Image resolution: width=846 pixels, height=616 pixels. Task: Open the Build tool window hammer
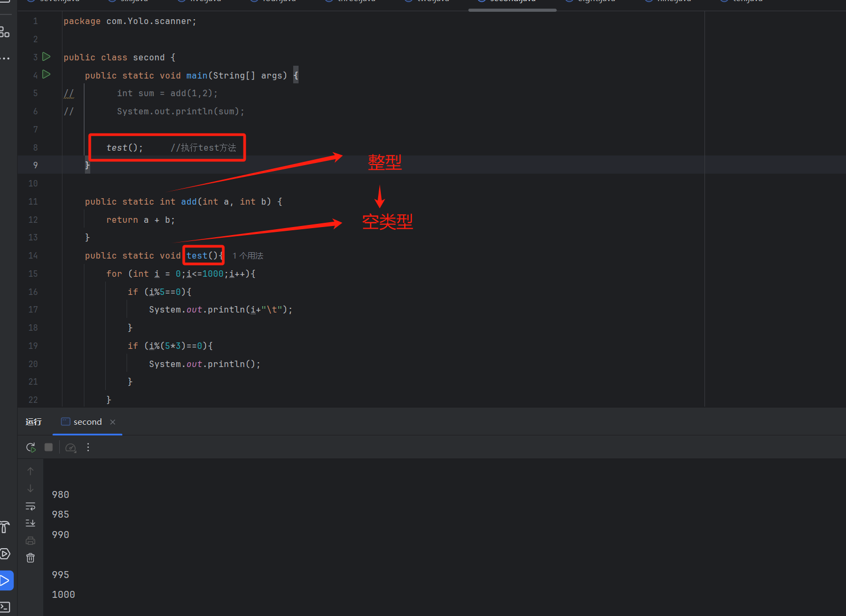[4, 527]
